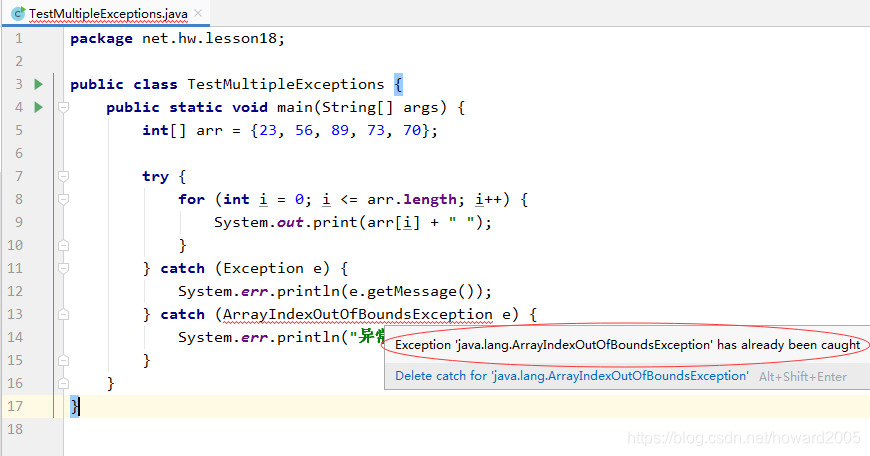Click the closing brace on line 17

point(74,406)
